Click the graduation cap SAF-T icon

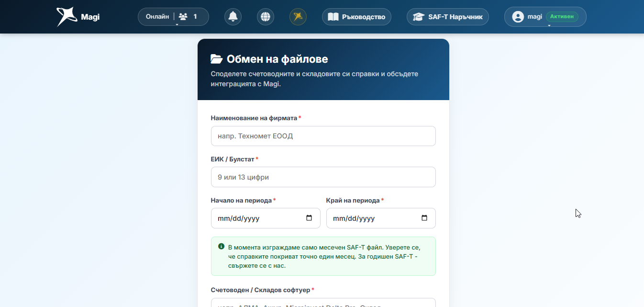[x=419, y=17]
